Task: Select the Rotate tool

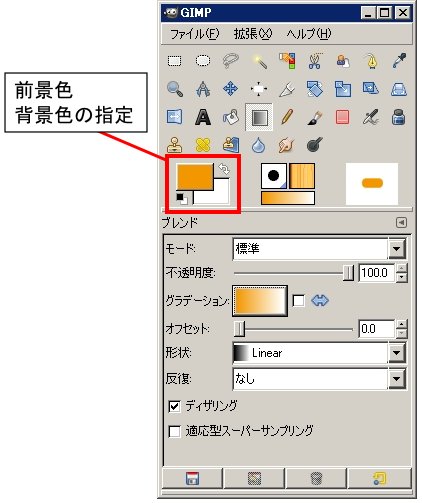Action: pyautogui.click(x=315, y=89)
